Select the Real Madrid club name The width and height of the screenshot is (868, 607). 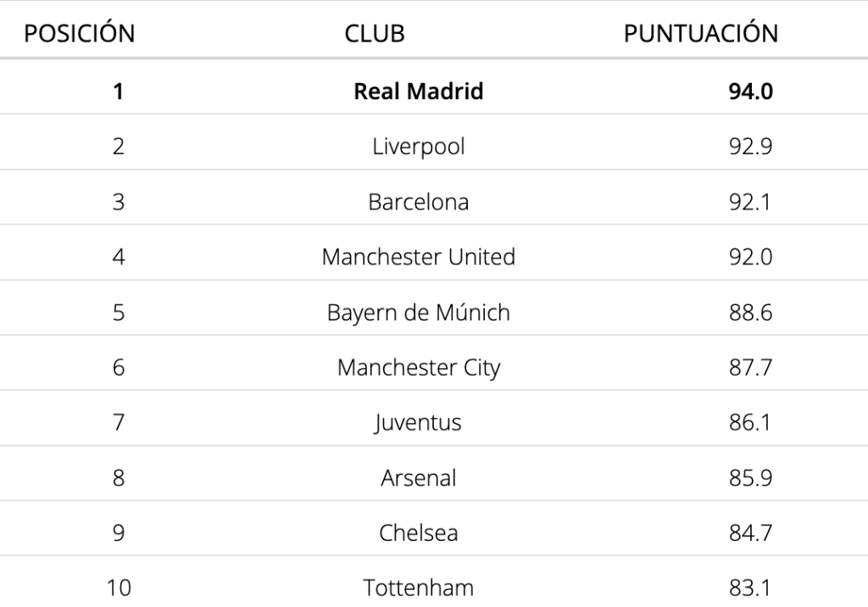(419, 92)
